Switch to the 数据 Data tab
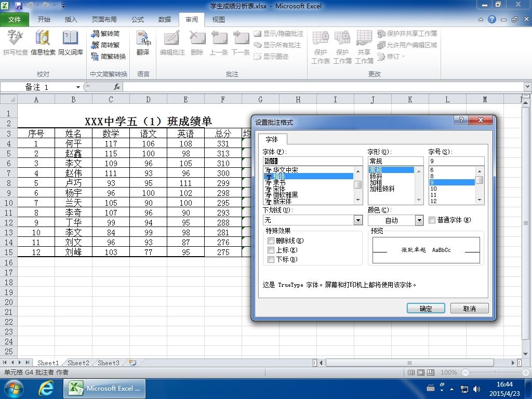Image resolution: width=532 pixels, height=399 pixels. coord(165,20)
